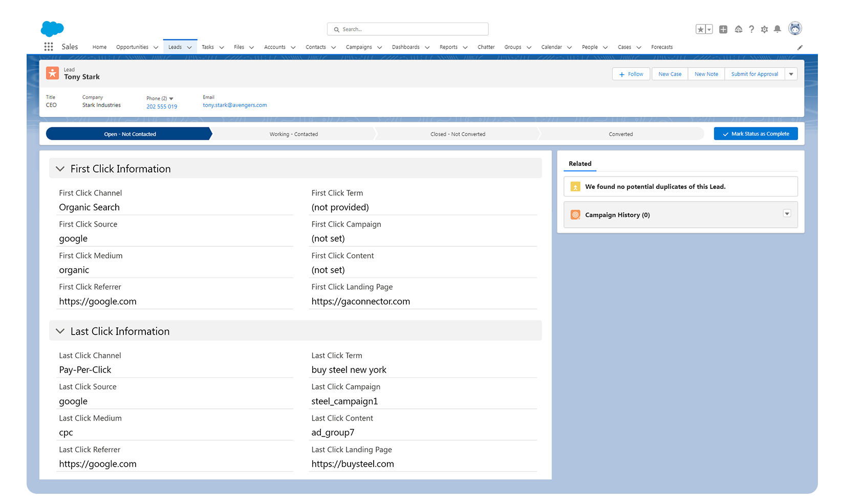844x504 pixels.
Task: Open the Setup gear icon
Action: coord(765,29)
